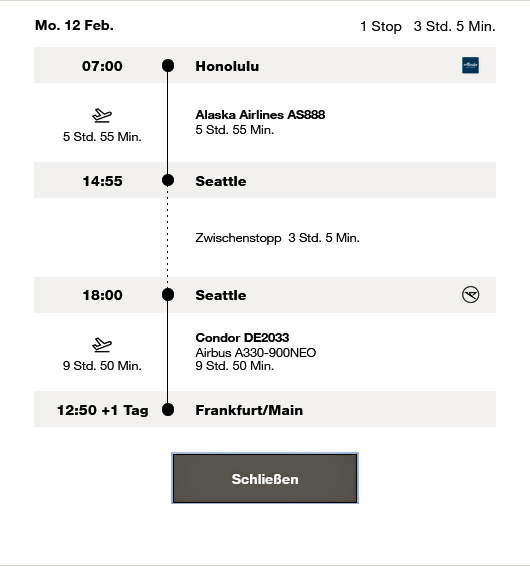Click the 12:50 +1 Tag arrival time
The width and height of the screenshot is (530, 566).
point(103,410)
